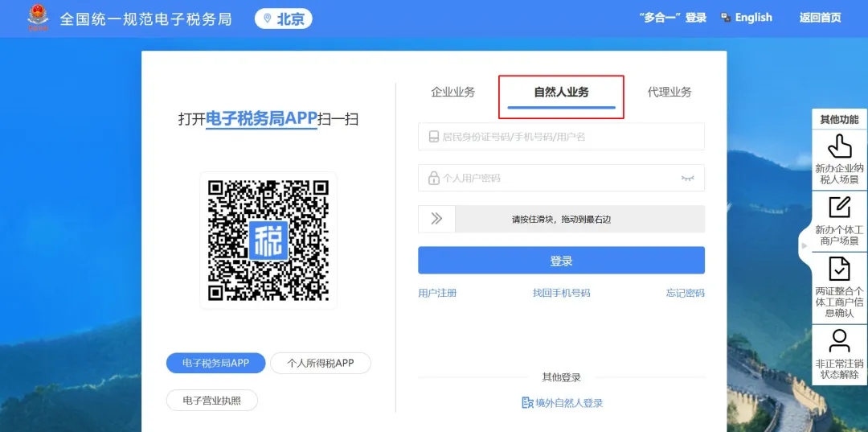Open the edit icon for 新办个体工商户场景

coord(839,207)
